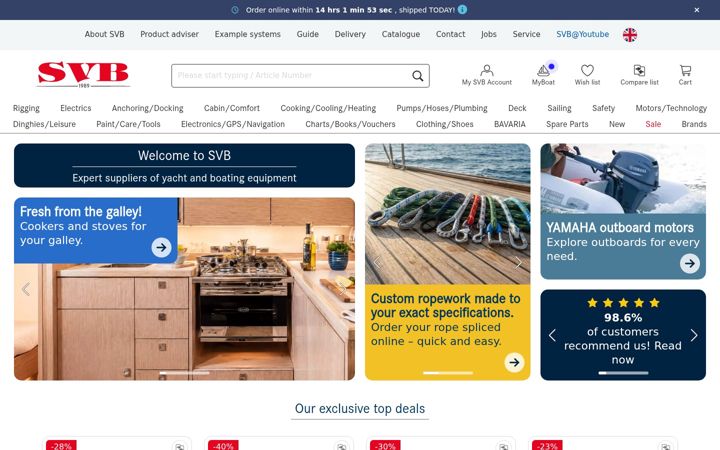Open the Pumps/Hoses/Plumbing category

coord(442,108)
